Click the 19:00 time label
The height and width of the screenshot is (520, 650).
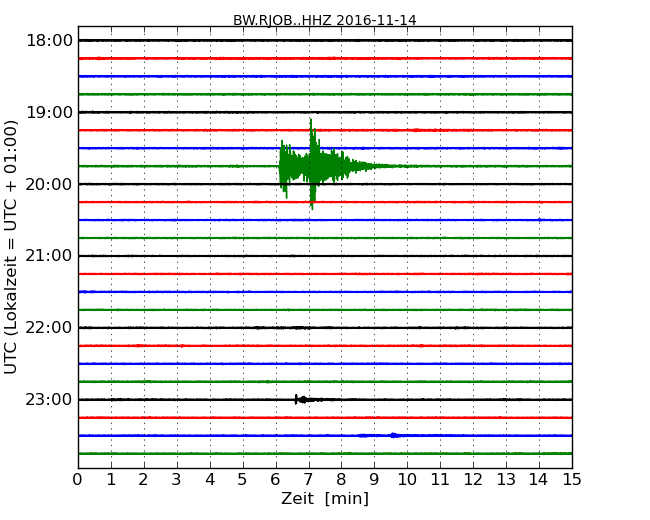click(49, 112)
